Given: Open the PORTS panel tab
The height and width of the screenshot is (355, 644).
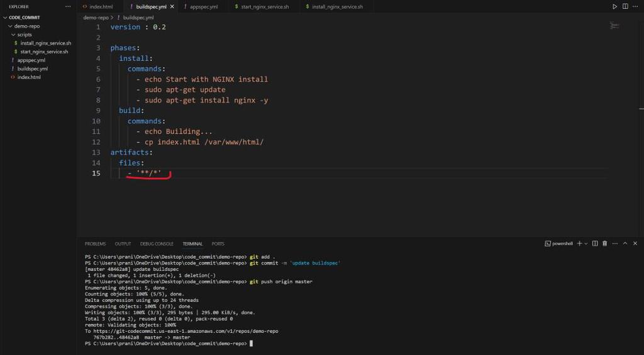Looking at the screenshot, I should point(218,244).
